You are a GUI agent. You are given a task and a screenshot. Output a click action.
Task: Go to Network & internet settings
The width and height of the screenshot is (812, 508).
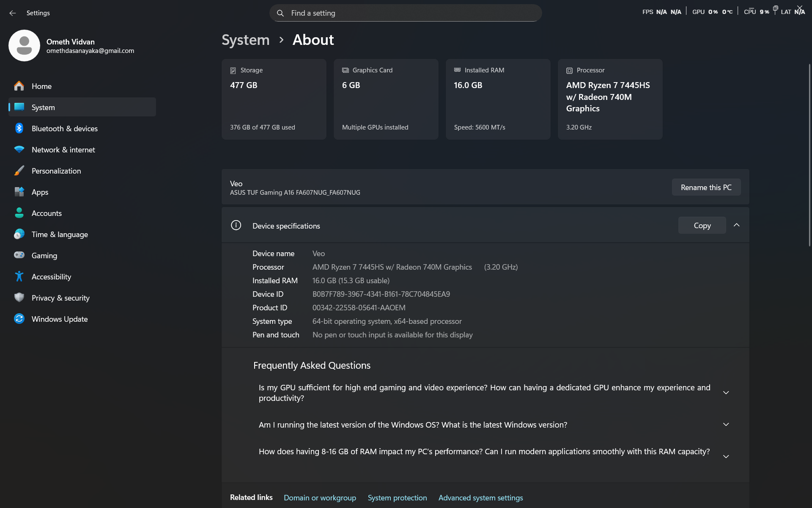tap(82, 149)
